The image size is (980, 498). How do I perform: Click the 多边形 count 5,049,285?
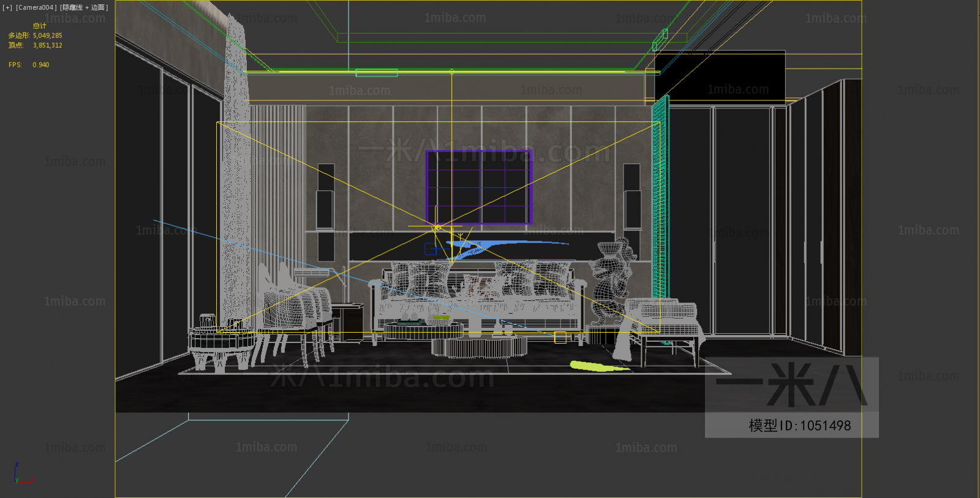(x=47, y=36)
